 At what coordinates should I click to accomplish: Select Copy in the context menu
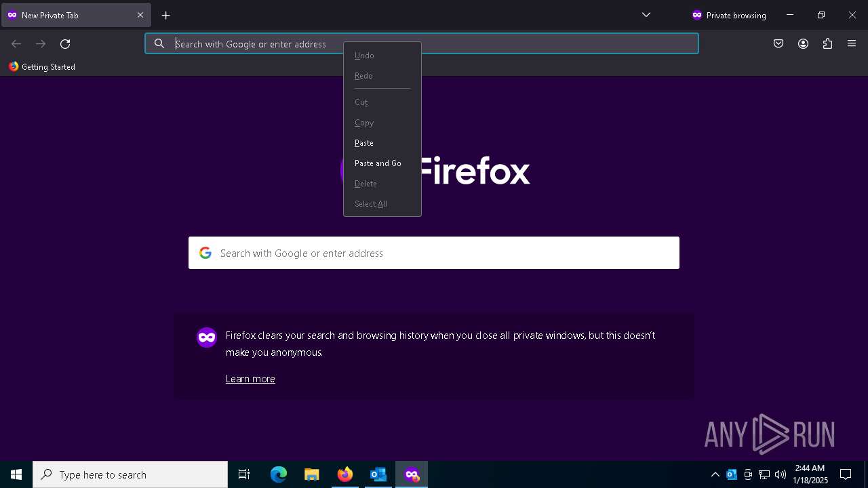click(382, 123)
